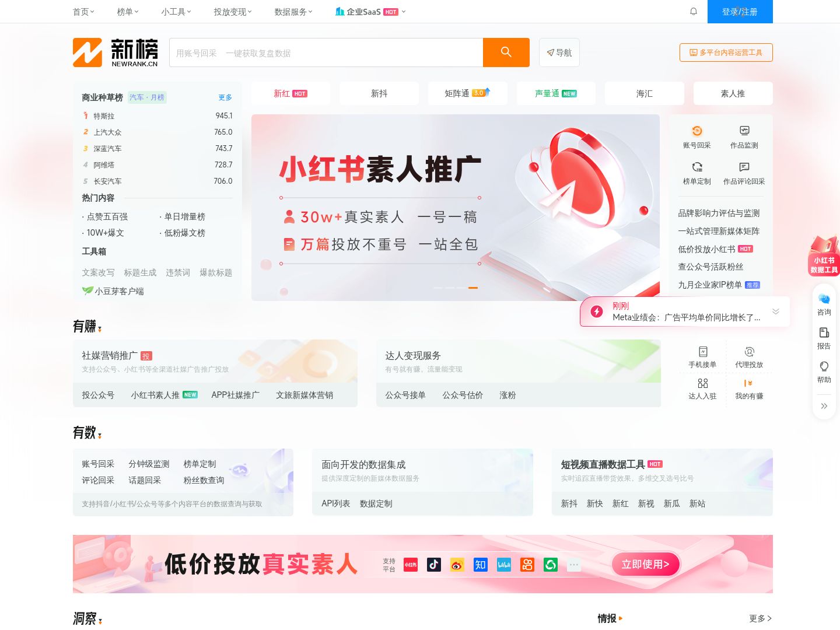Click the 立即使用 button on banner
Image resolution: width=840 pixels, height=630 pixels.
click(646, 564)
